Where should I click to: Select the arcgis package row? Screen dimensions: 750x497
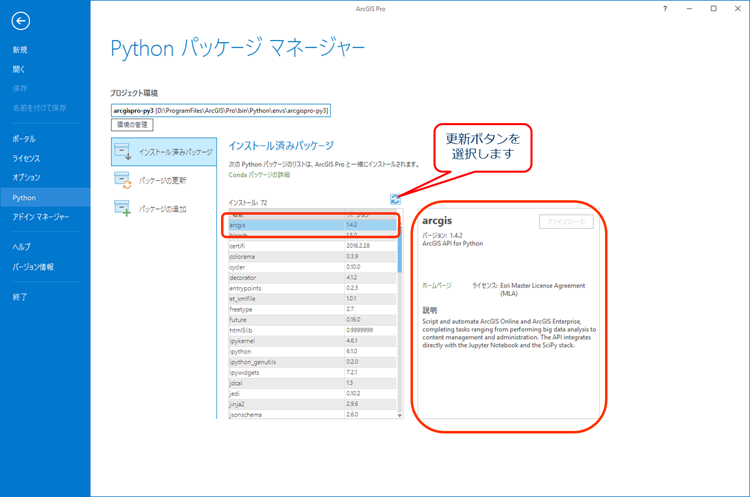(313, 225)
